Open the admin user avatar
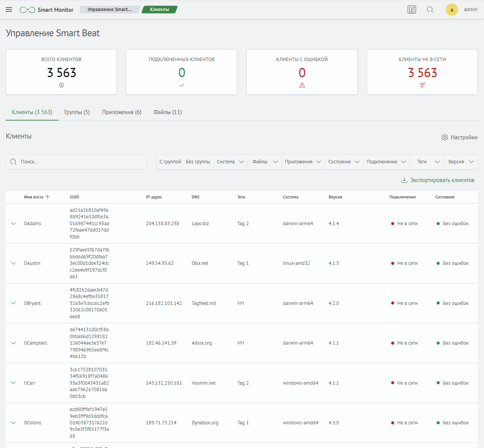Image resolution: width=484 pixels, height=448 pixels. [452, 10]
